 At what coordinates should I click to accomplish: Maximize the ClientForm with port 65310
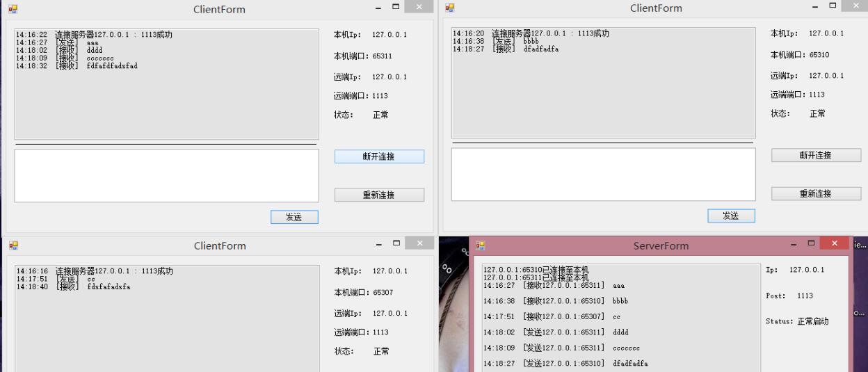pos(833,6)
